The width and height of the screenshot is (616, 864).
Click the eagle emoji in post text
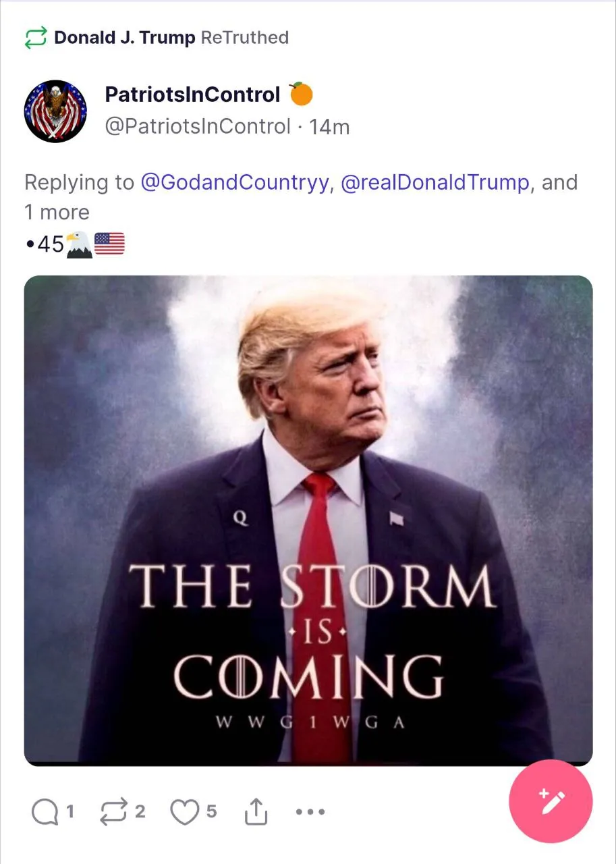pyautogui.click(x=78, y=244)
